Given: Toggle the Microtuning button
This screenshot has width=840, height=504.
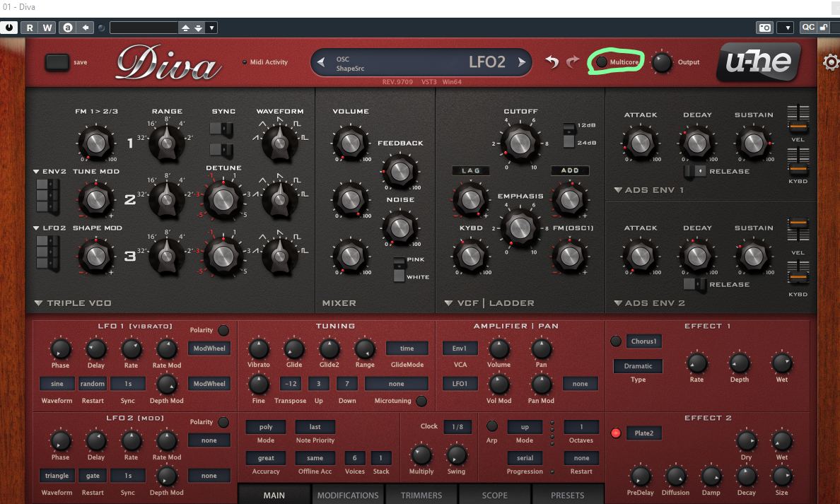Looking at the screenshot, I should (421, 401).
